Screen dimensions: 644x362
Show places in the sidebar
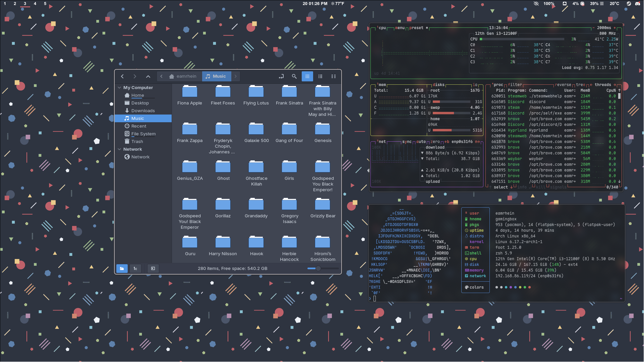(122, 269)
